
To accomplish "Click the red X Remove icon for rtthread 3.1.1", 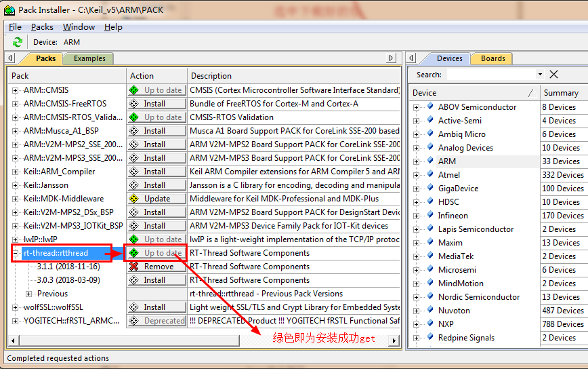I will [x=134, y=267].
